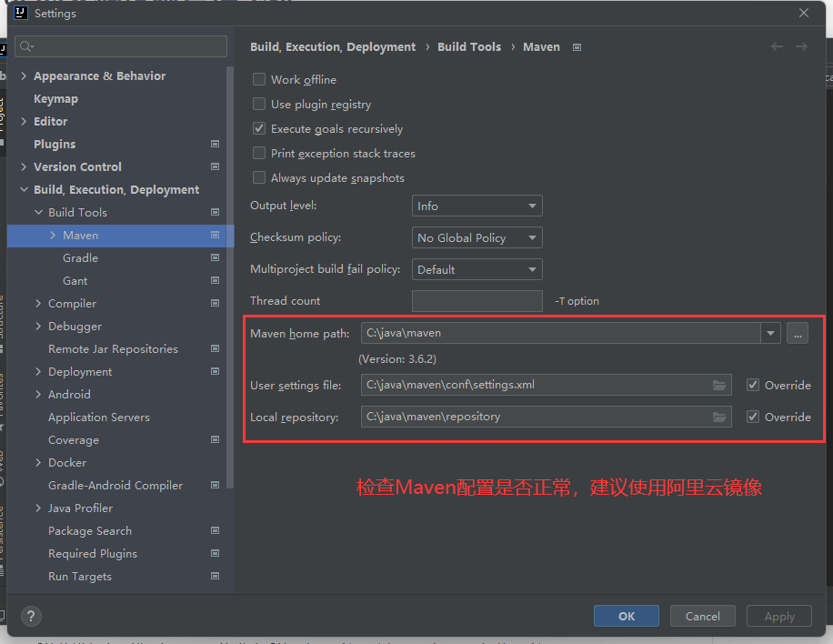The width and height of the screenshot is (833, 644).
Task: Expand the Docker node arrow
Action: pos(38,463)
